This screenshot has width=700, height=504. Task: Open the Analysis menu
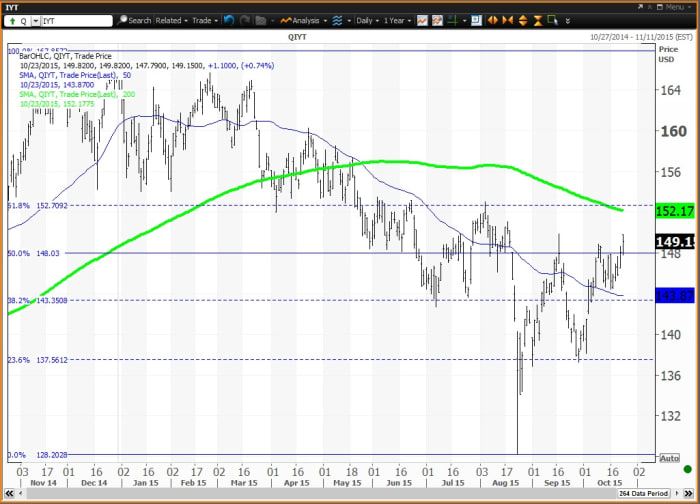(305, 20)
